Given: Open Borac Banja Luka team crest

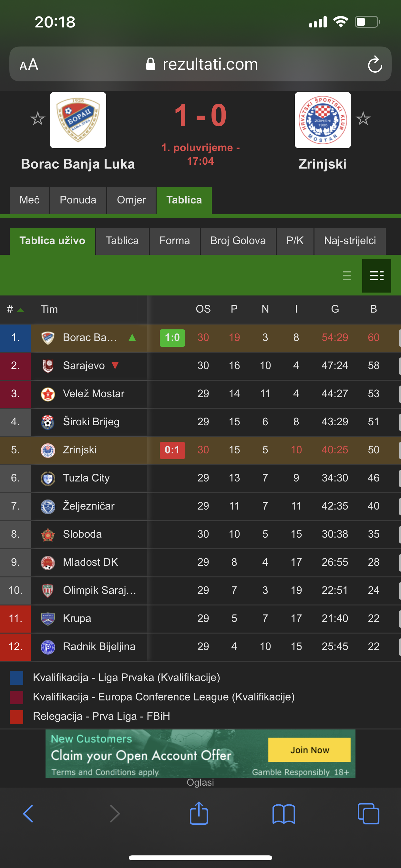Looking at the screenshot, I should 78,120.
